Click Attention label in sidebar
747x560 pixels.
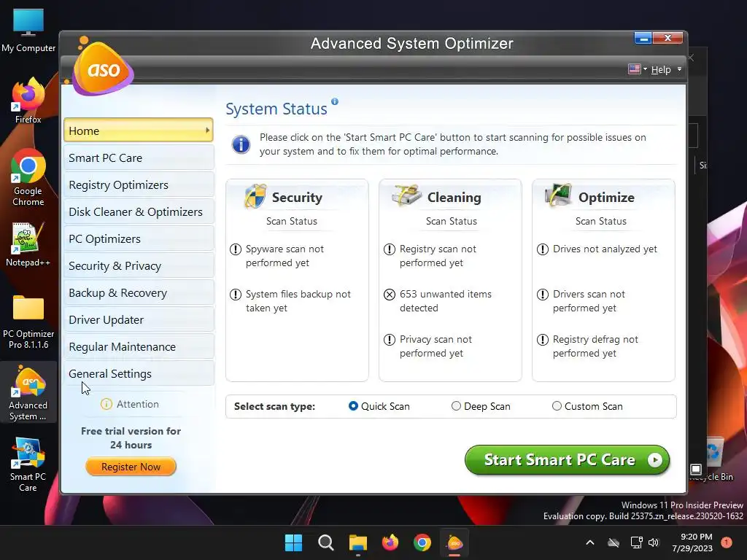click(x=138, y=404)
